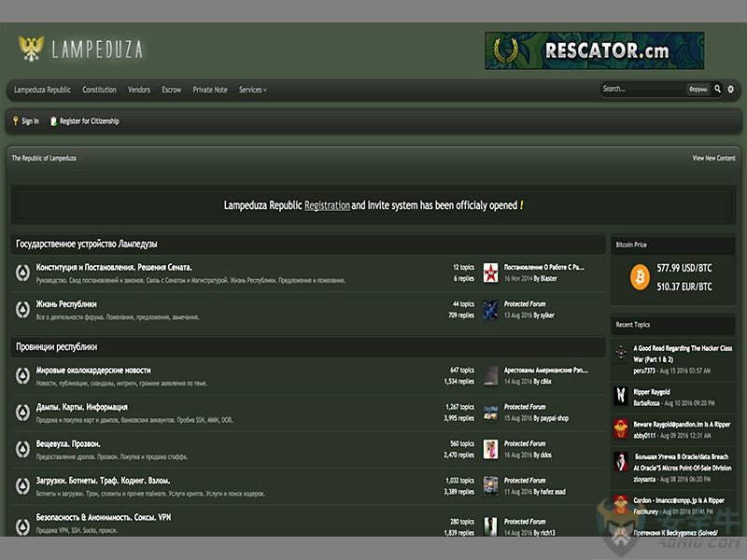The width and height of the screenshot is (747, 560).
Task: Click the search magnifier icon
Action: (717, 89)
